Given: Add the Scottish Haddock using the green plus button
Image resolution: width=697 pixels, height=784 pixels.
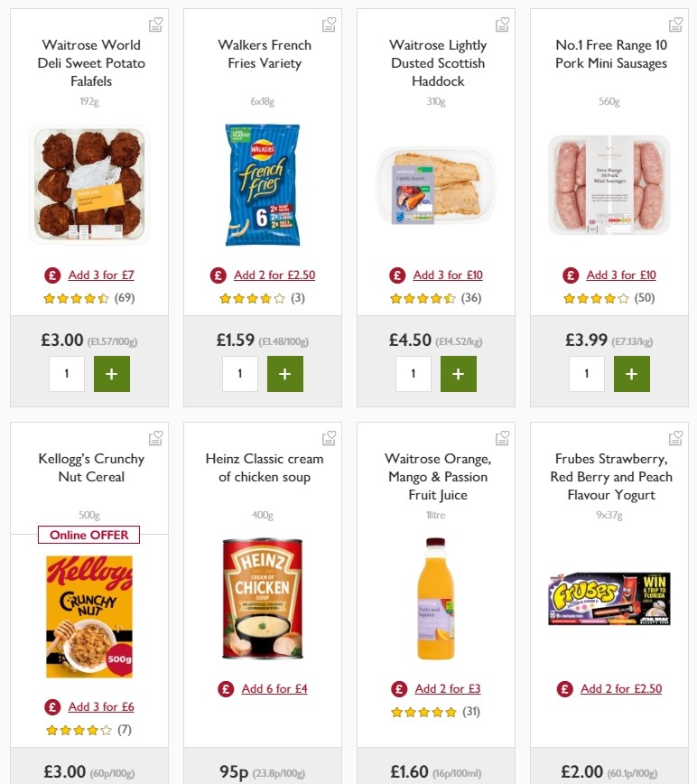Looking at the screenshot, I should coord(458,373).
